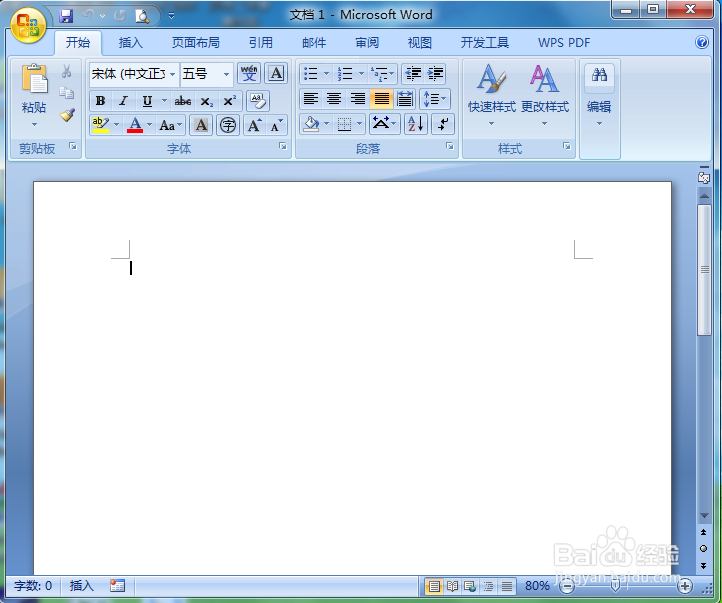Open the Editing 编辑 menu
This screenshot has width=722, height=603.
click(599, 96)
